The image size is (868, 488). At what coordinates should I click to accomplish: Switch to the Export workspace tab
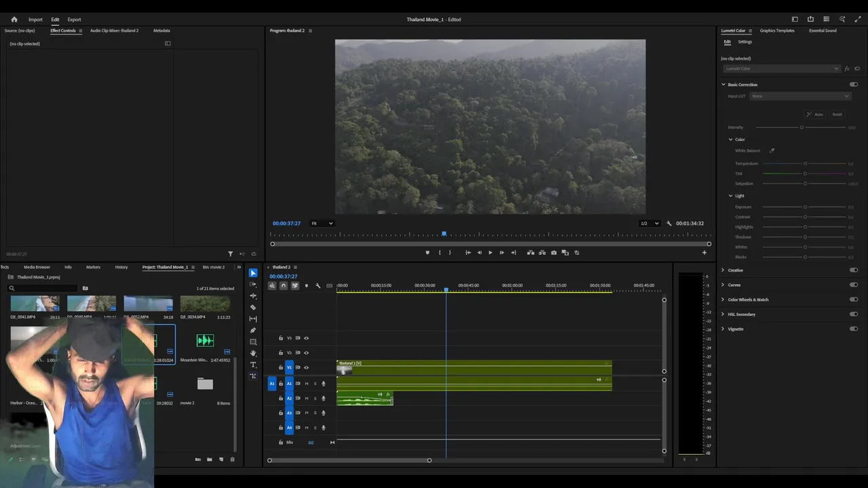(x=74, y=20)
